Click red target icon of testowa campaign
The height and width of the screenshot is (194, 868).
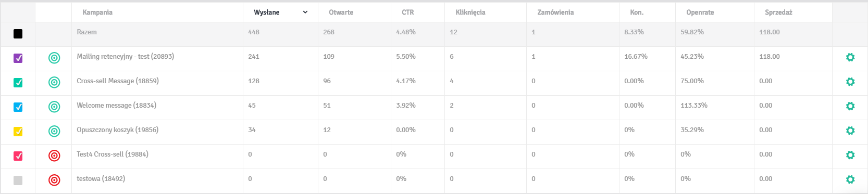54,180
